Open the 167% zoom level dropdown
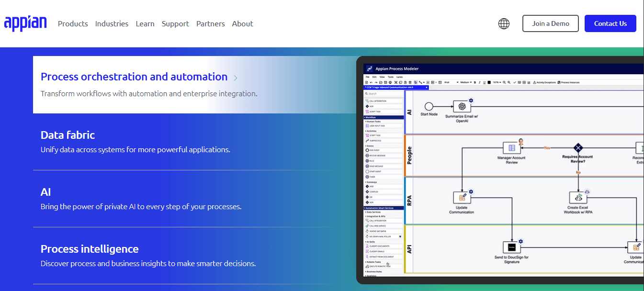The image size is (644, 291). tap(497, 82)
